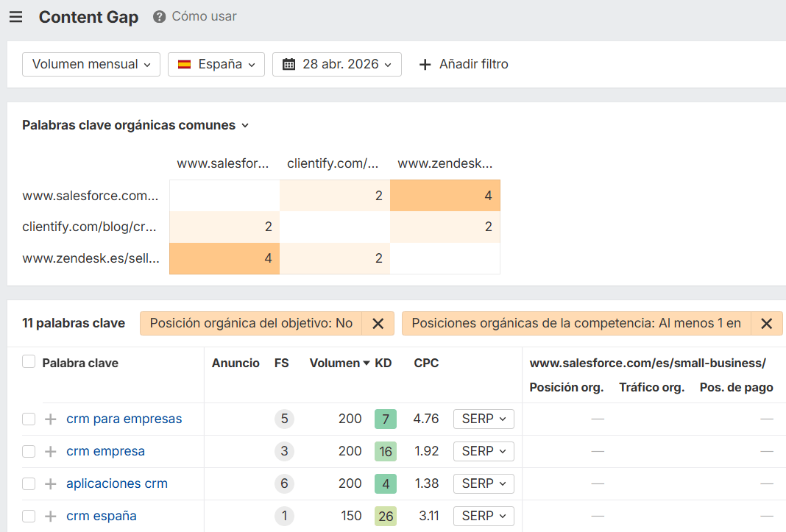Click FS badge 1 for crm españa

click(284, 516)
